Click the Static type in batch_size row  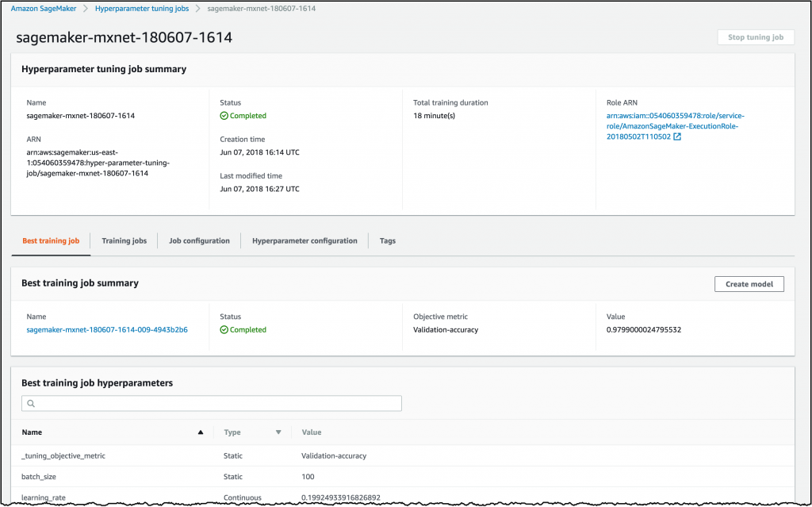[233, 477]
